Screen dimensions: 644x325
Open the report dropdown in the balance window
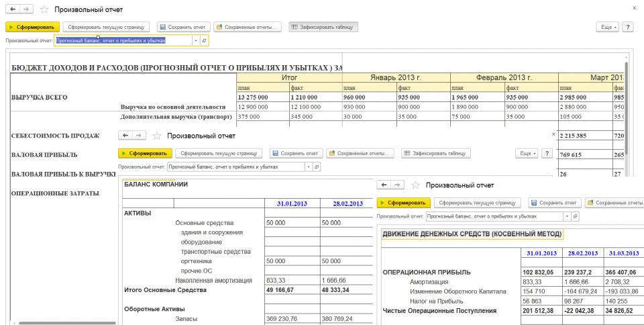point(308,167)
